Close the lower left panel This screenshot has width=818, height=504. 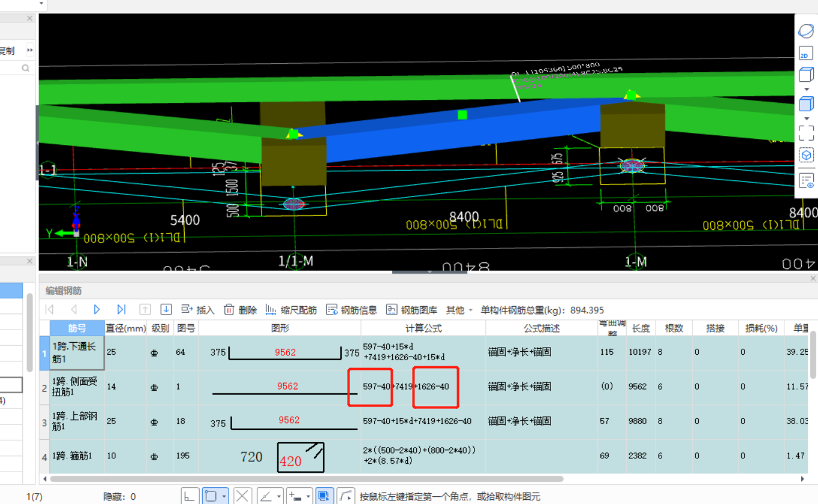pyautogui.click(x=29, y=261)
